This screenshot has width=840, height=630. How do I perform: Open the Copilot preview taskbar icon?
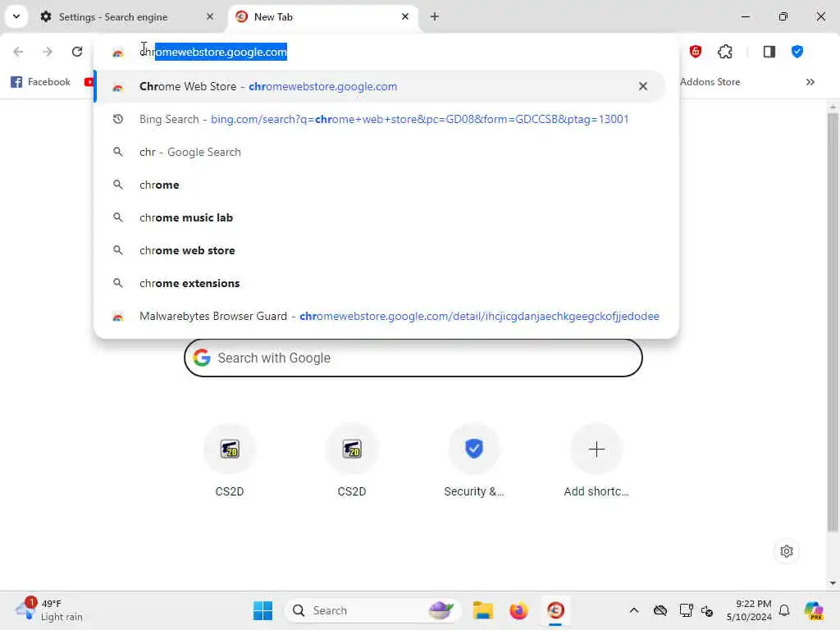point(814,610)
